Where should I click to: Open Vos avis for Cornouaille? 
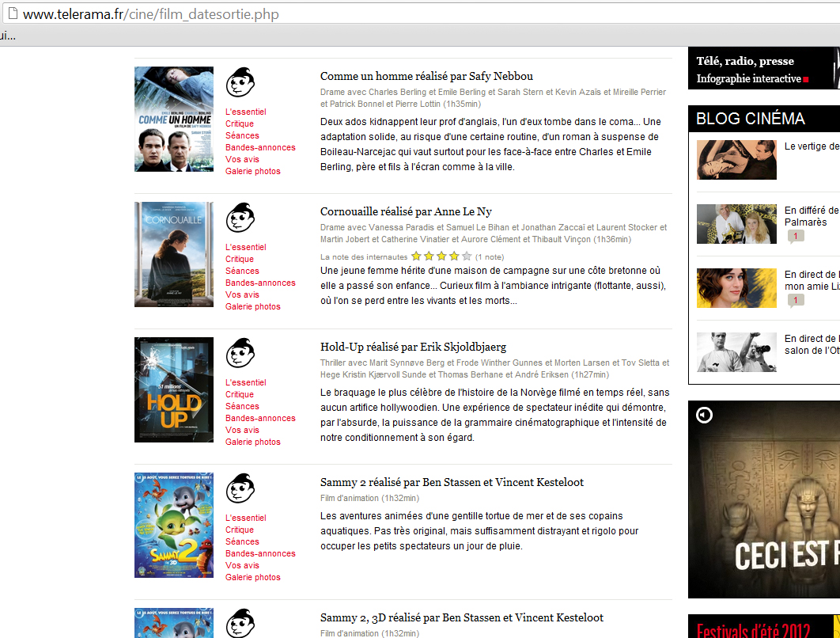point(242,294)
